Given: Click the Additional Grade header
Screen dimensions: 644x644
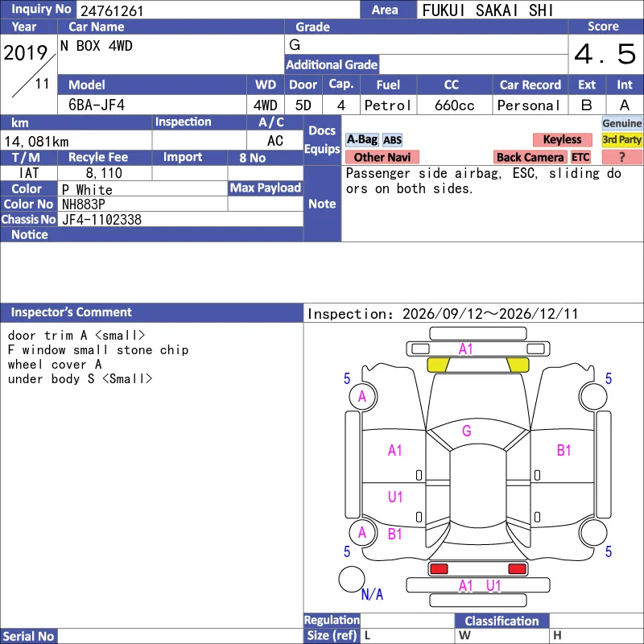Looking at the screenshot, I should 332,65.
